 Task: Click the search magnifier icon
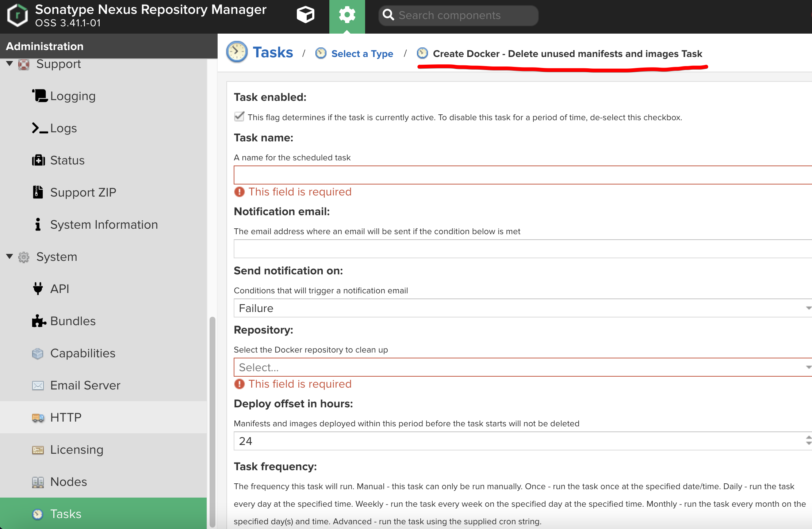(x=388, y=15)
